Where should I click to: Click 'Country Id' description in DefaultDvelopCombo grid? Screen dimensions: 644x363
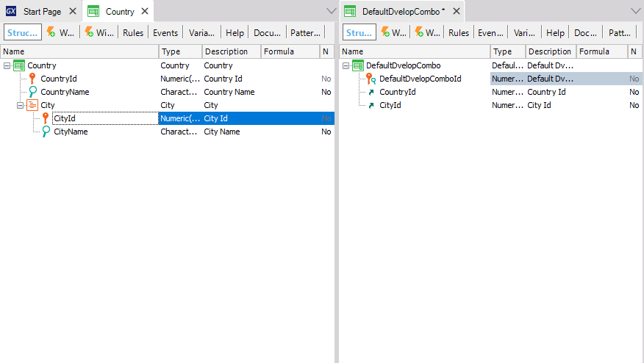546,92
